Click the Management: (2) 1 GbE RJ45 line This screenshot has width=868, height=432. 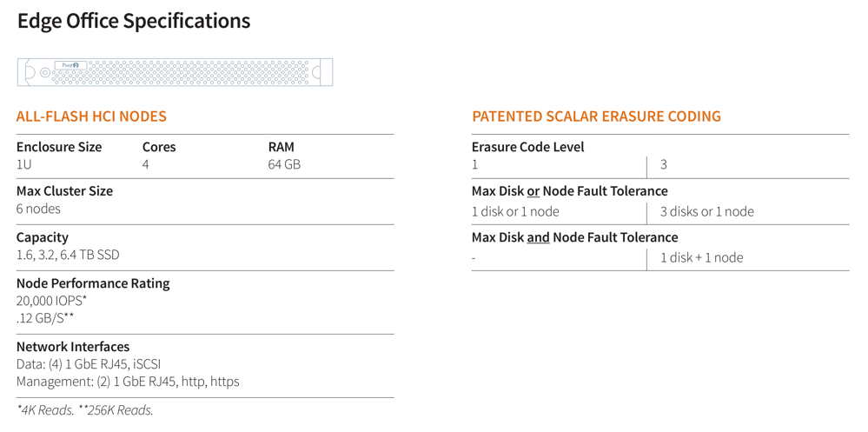pyautogui.click(x=128, y=382)
